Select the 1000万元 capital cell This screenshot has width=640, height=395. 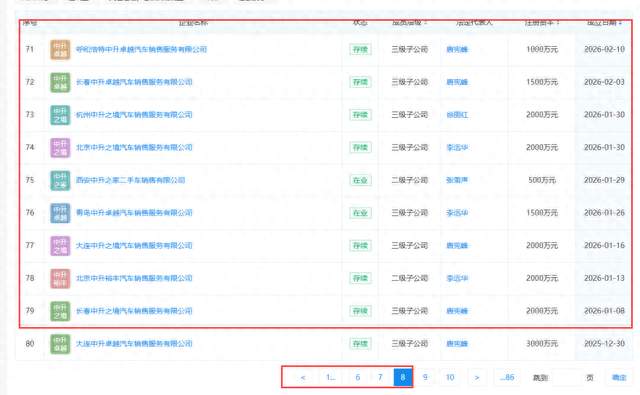pos(542,49)
